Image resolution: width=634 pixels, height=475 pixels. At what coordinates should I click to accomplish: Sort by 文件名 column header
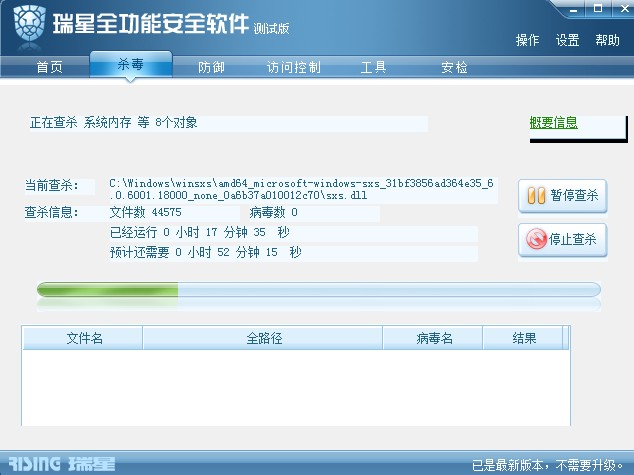click(83, 338)
